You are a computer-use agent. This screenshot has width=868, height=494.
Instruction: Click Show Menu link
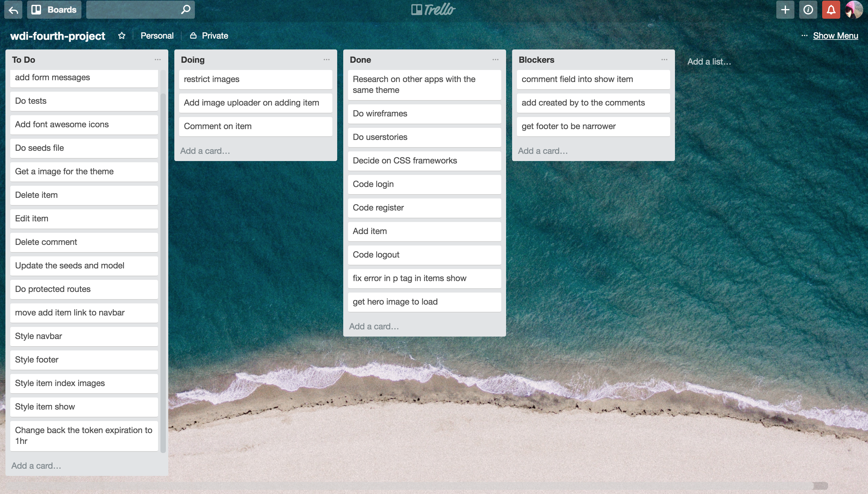[835, 36]
